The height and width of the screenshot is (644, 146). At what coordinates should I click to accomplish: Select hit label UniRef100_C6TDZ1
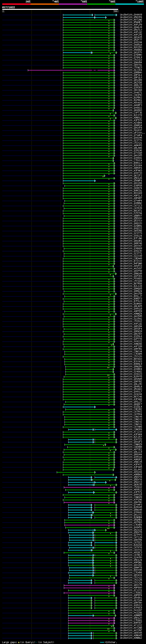(x=131, y=543)
